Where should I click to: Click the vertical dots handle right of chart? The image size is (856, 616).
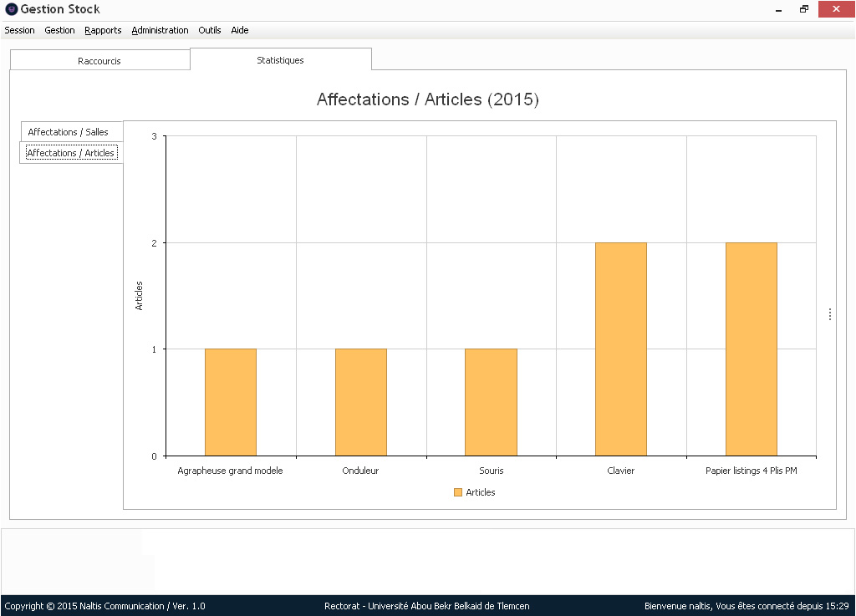click(829, 314)
